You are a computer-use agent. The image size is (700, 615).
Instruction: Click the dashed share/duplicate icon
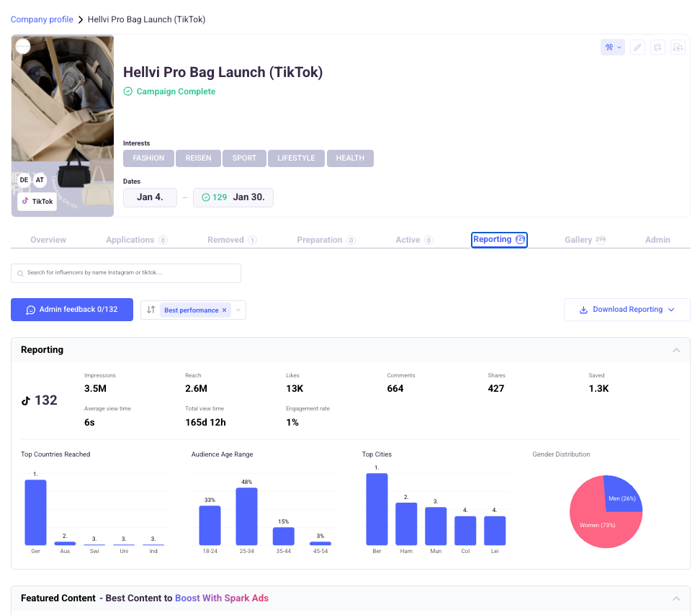pos(678,48)
